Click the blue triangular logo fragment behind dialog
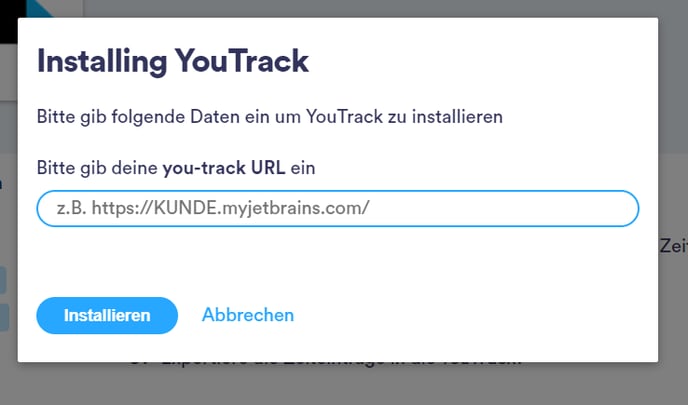The height and width of the screenshot is (405, 688). click(x=39, y=8)
